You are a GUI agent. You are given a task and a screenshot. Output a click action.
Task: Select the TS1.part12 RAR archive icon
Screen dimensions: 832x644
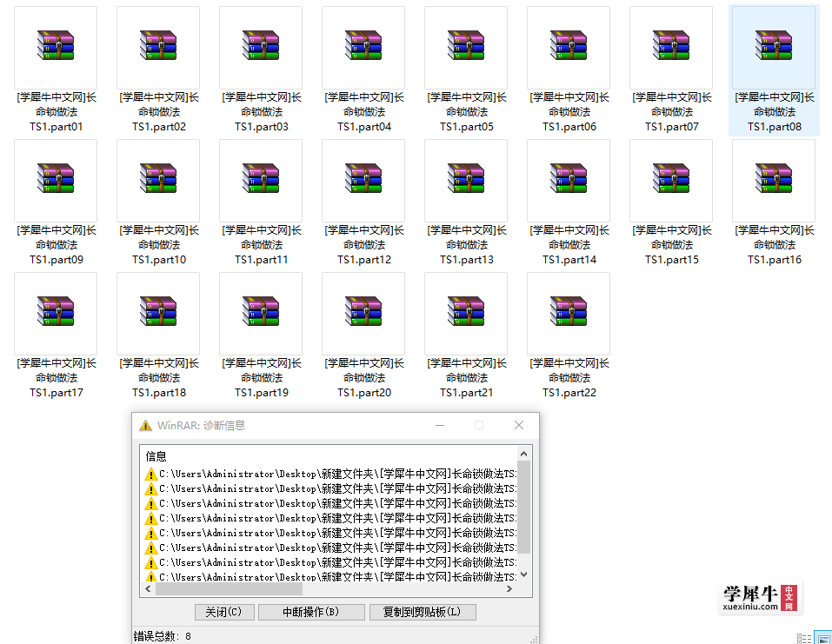[x=363, y=177]
